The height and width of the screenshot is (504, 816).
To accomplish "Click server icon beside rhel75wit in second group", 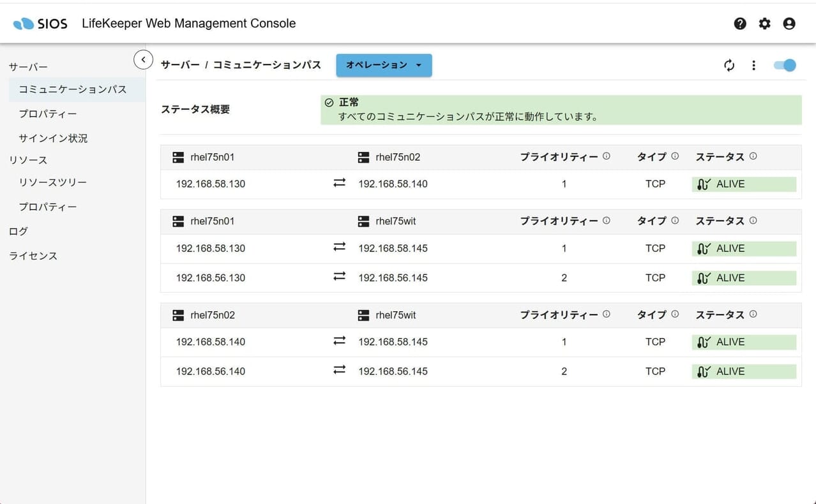I will [363, 221].
